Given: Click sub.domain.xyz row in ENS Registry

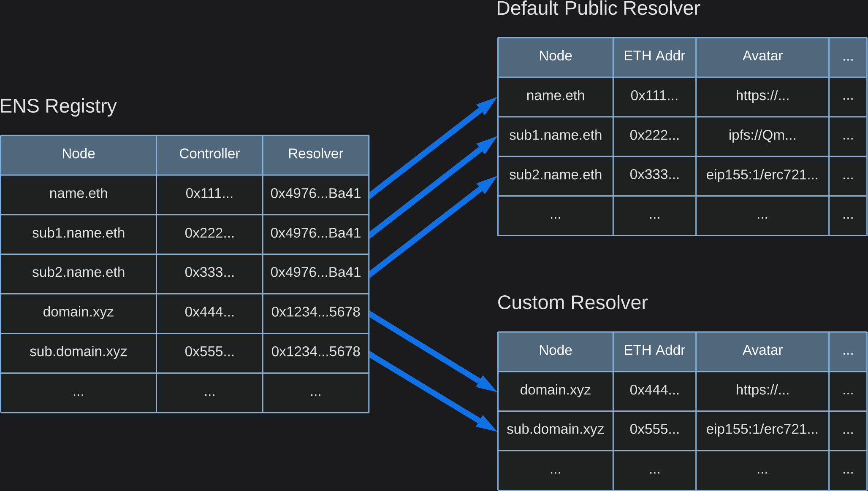Looking at the screenshot, I should click(x=79, y=351).
